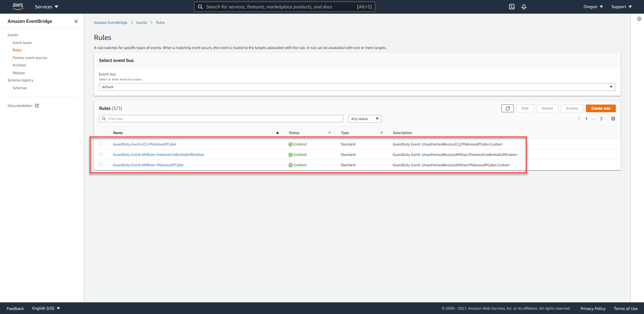The width and height of the screenshot is (644, 314).
Task: Click the Enable button
Action: (x=572, y=108)
